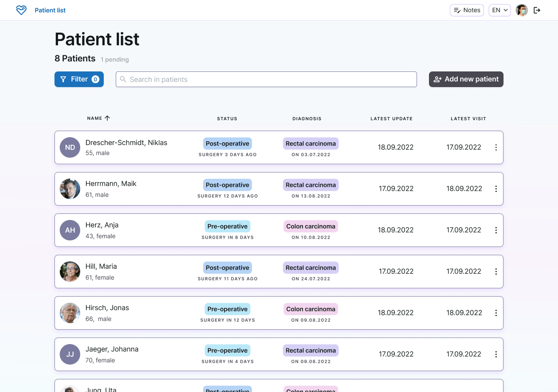Viewport: 558px width, 392px height.
Task: Click the Patient list header link
Action: click(50, 10)
